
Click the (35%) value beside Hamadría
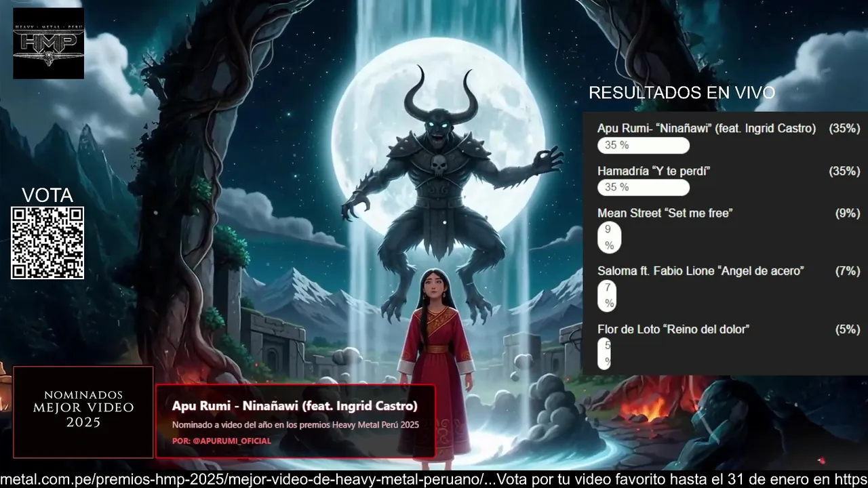pyautogui.click(x=844, y=171)
